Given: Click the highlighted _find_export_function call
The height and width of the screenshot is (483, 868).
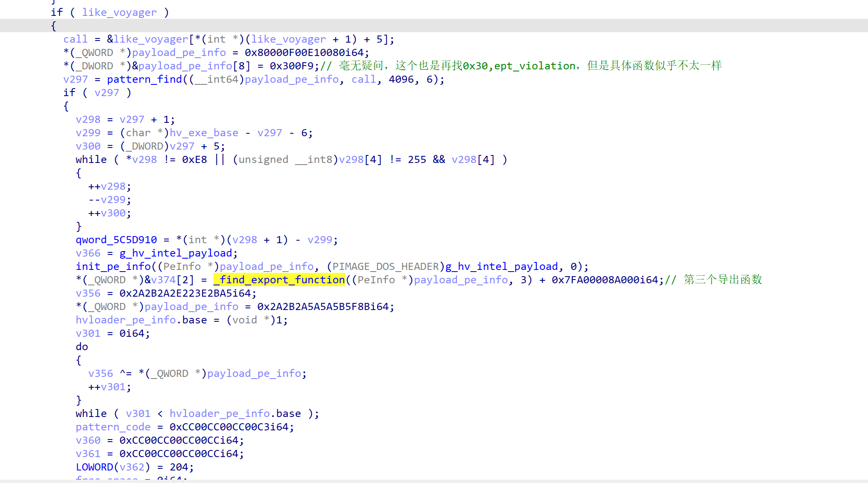Looking at the screenshot, I should (x=279, y=280).
